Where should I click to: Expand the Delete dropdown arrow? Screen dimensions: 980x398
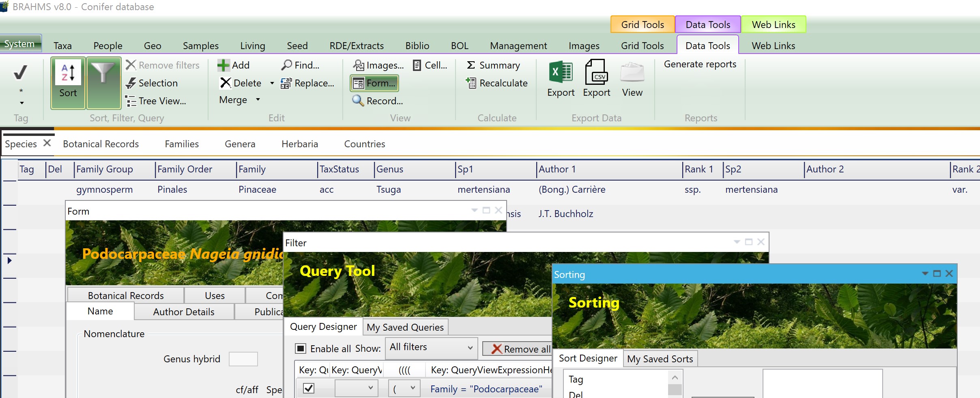272,83
